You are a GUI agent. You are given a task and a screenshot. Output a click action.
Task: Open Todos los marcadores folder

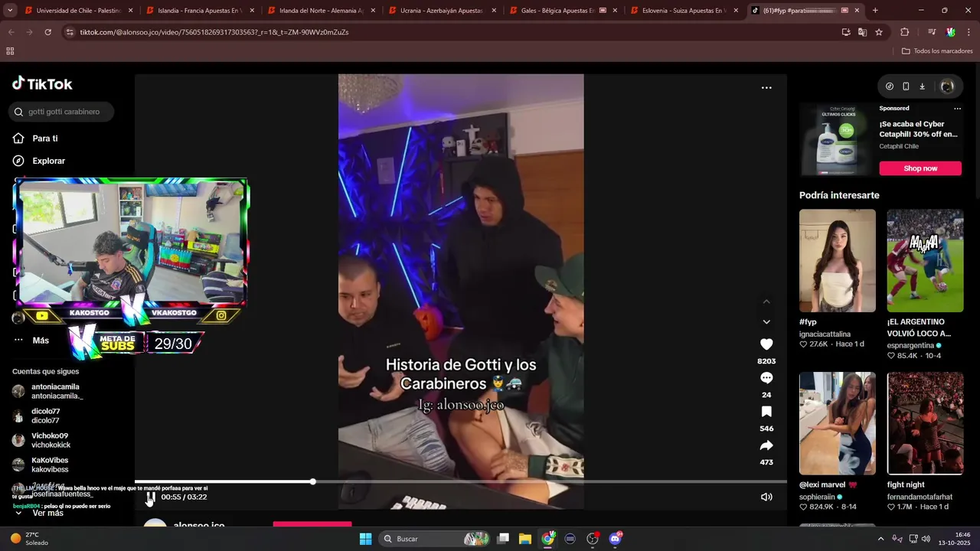(937, 51)
